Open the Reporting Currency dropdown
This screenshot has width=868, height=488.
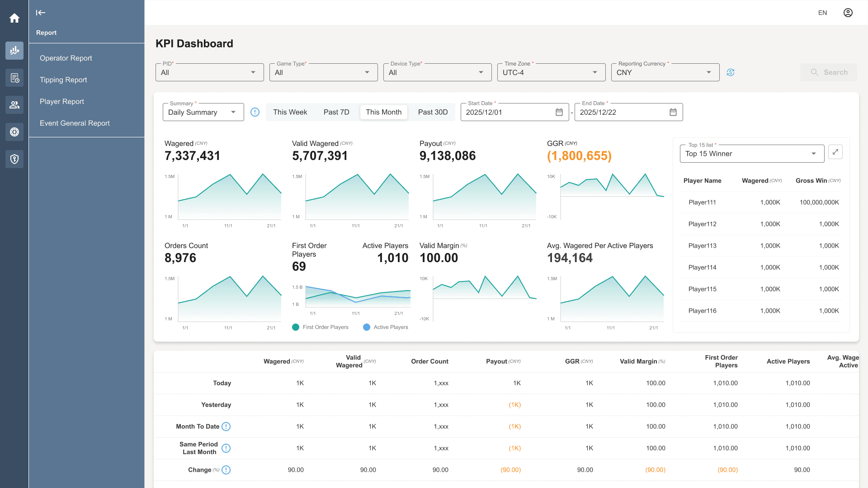(665, 72)
